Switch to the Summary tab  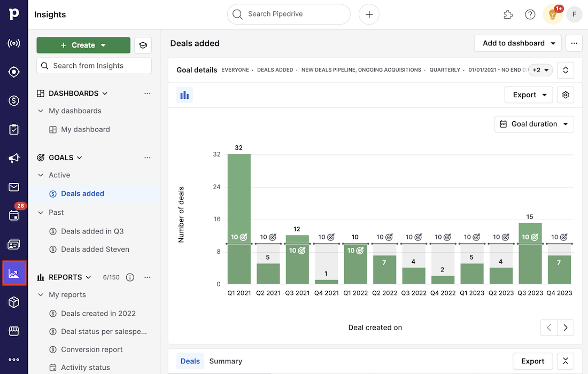pyautogui.click(x=226, y=361)
